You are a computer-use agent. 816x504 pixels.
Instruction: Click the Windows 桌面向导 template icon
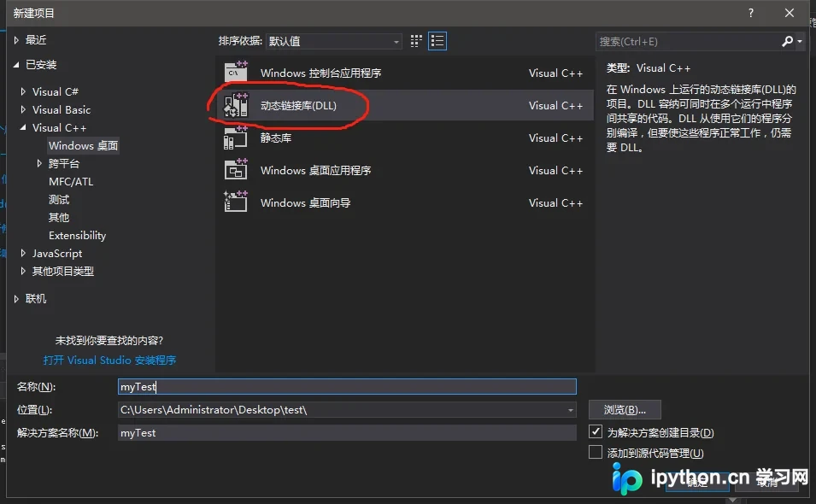236,202
